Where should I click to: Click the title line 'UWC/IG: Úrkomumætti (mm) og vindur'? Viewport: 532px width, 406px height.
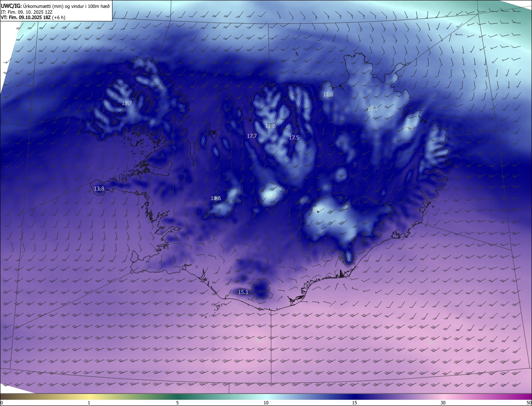[55, 6]
